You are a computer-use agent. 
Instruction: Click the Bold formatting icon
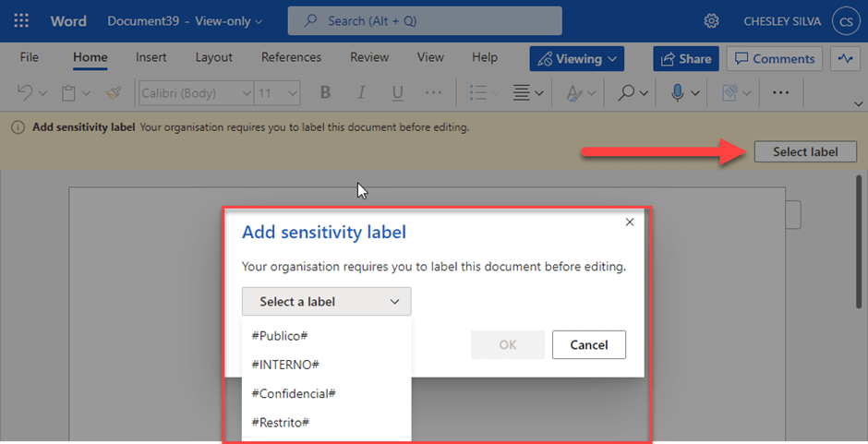pos(325,92)
